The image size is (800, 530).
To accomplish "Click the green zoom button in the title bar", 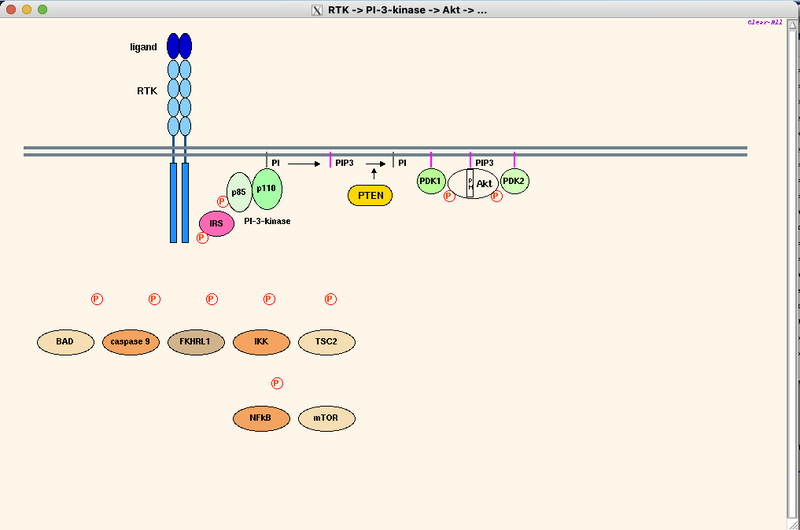I will 42,9.
